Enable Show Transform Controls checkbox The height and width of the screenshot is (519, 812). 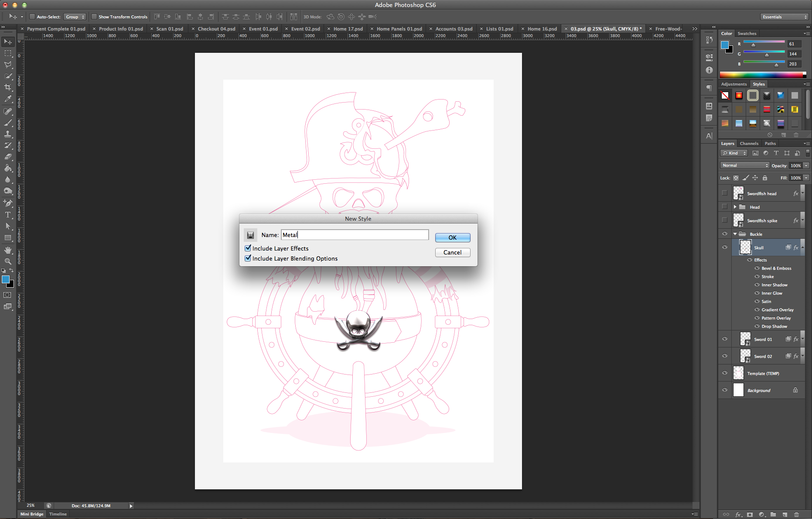pos(94,17)
